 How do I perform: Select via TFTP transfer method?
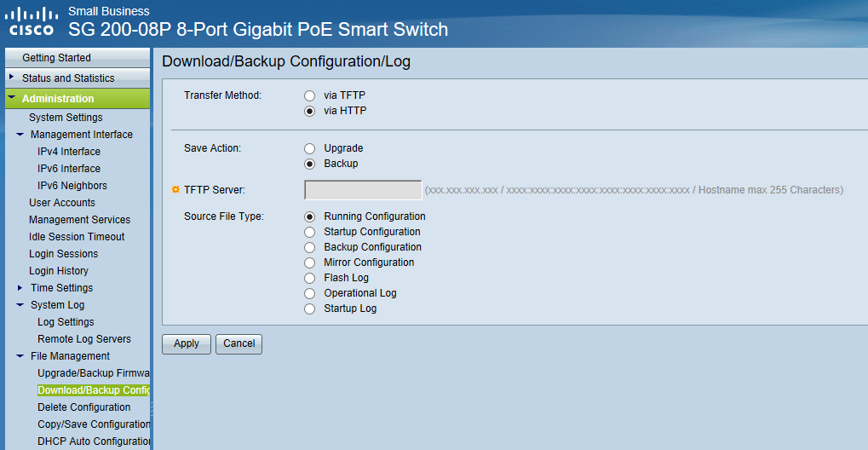point(309,95)
